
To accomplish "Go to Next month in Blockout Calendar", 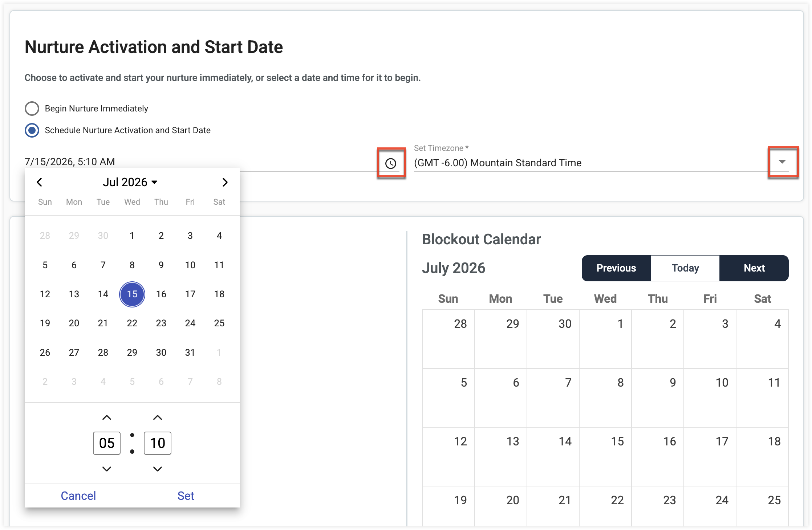I will (754, 268).
